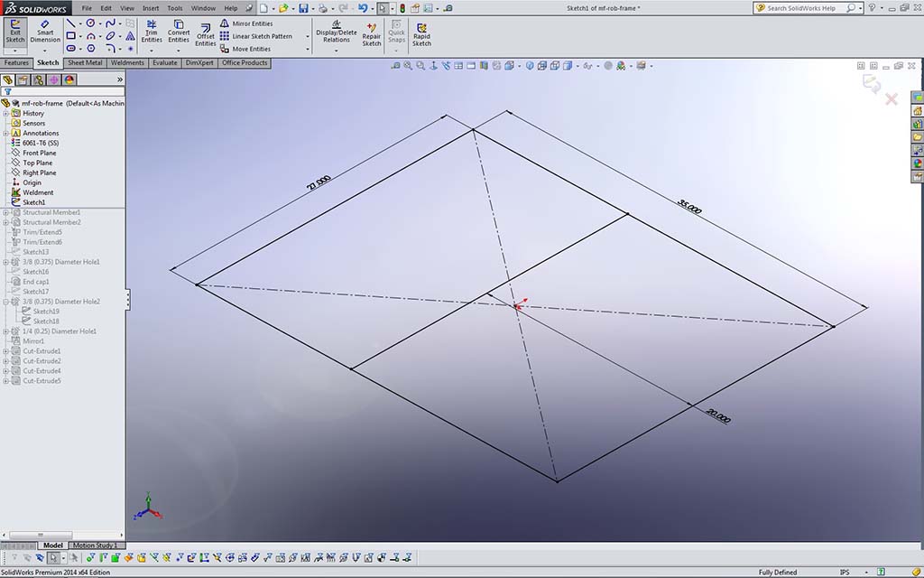The width and height of the screenshot is (924, 578).
Task: Select the Smart Dimension tool
Action: [x=45, y=32]
